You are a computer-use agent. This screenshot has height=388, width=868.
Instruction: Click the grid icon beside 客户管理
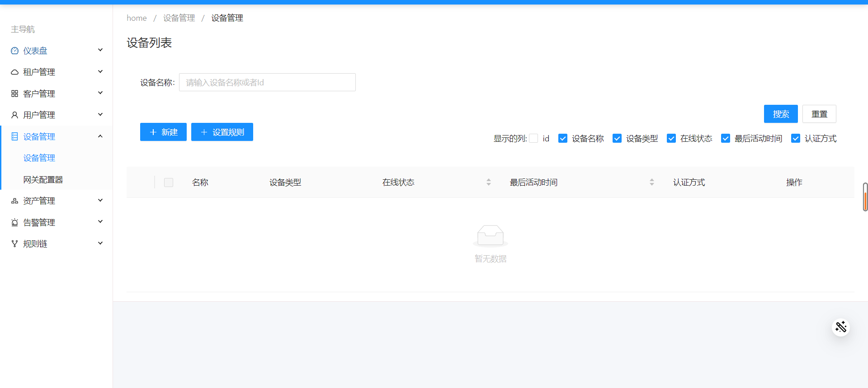tap(14, 93)
